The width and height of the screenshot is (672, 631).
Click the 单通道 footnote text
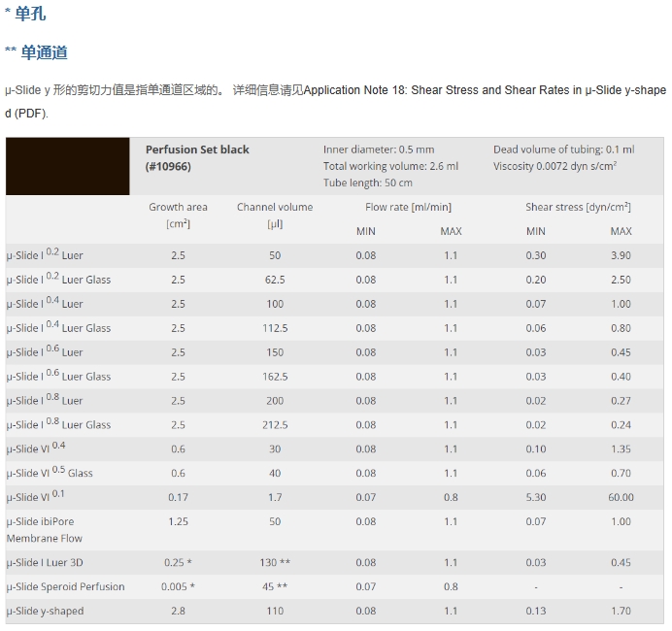pos(44,52)
